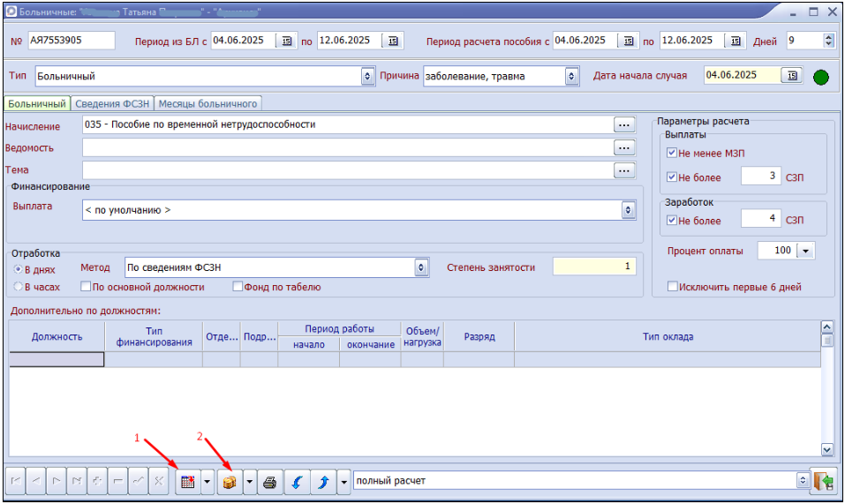This screenshot has height=504, width=845.
Task: Click the blue down-curved arrow icon
Action: point(297,482)
